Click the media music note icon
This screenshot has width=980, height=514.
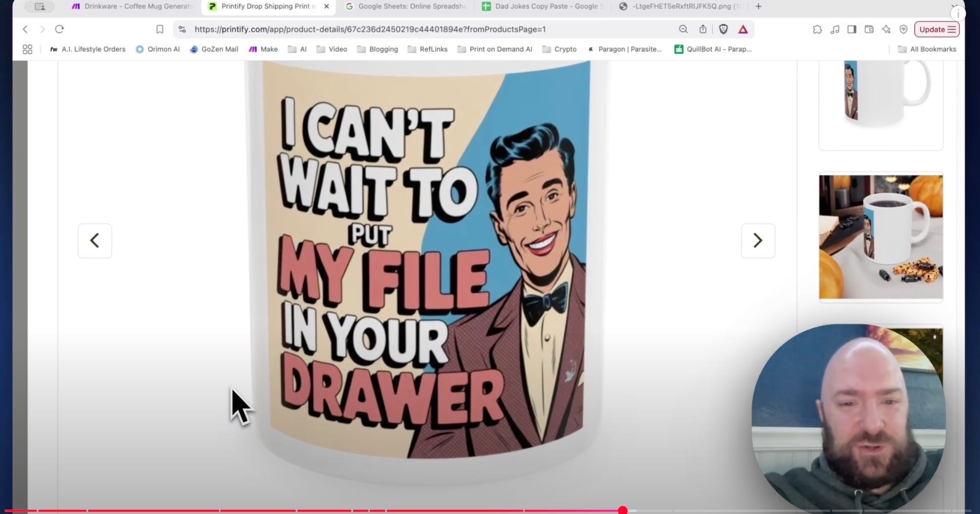tap(834, 29)
